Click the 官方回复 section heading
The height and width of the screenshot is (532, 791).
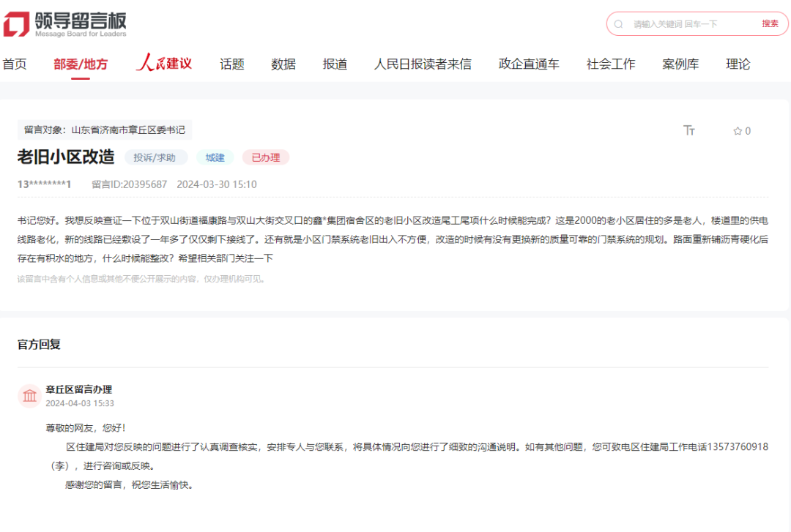[x=39, y=345]
